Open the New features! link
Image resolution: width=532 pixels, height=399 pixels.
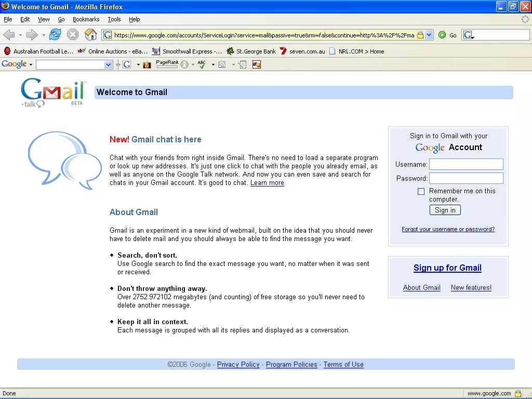(471, 288)
